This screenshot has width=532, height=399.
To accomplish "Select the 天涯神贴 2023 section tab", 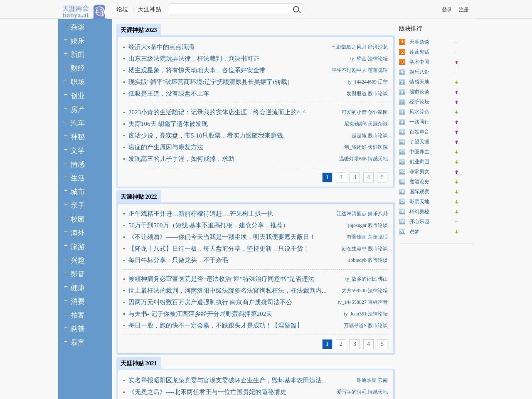I will coord(139,30).
